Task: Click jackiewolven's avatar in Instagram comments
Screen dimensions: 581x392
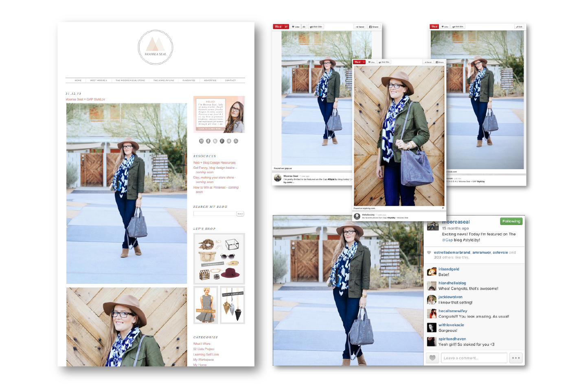Action: point(432,300)
